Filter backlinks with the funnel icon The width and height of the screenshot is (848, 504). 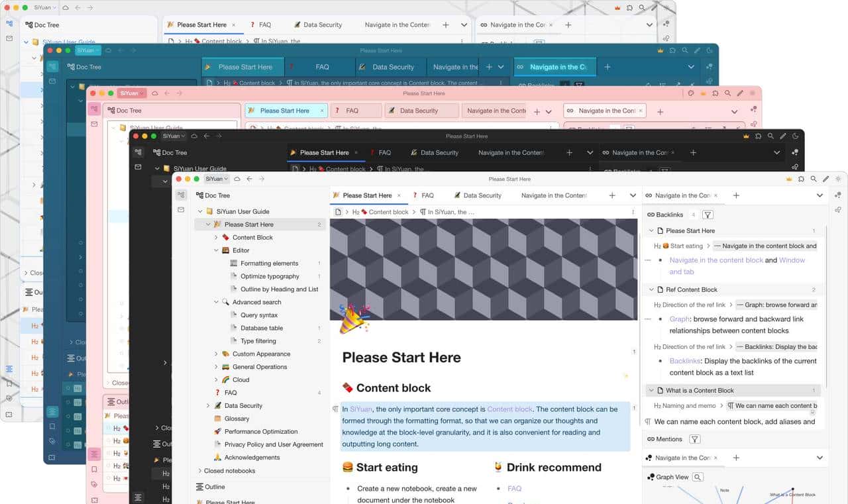point(708,215)
